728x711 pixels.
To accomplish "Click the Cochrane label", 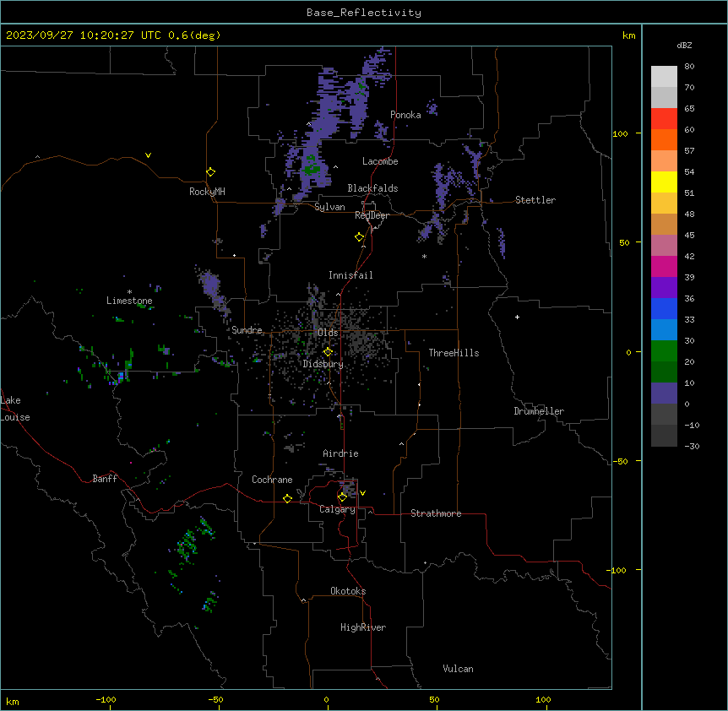I will 272,480.
